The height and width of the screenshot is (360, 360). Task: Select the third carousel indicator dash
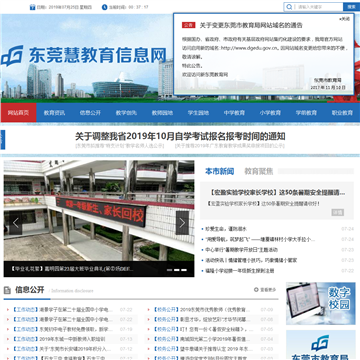(184, 270)
